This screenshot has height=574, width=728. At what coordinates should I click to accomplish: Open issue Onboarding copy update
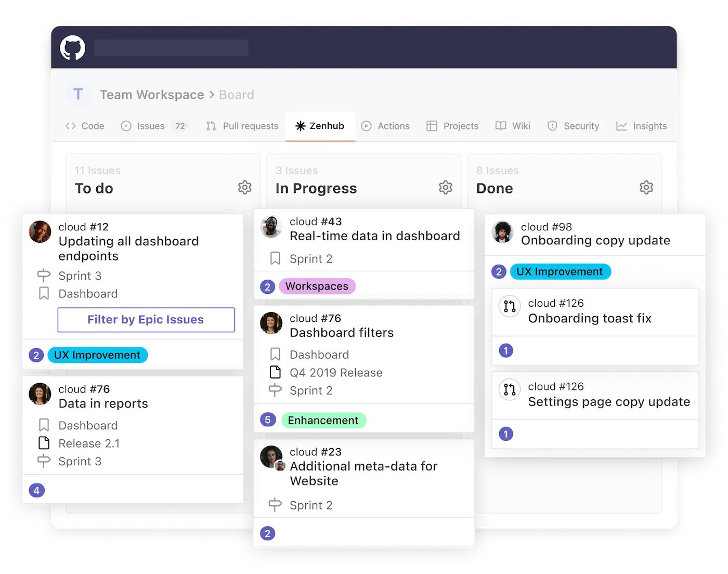click(x=595, y=240)
